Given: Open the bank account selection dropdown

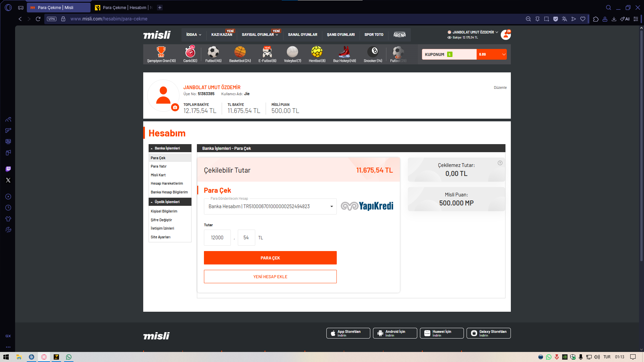Looking at the screenshot, I should 270,206.
